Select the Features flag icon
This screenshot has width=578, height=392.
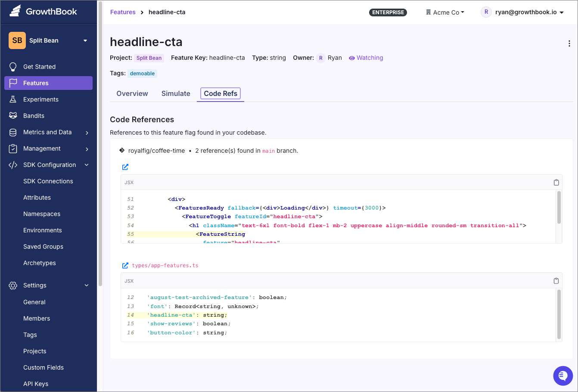pos(13,83)
